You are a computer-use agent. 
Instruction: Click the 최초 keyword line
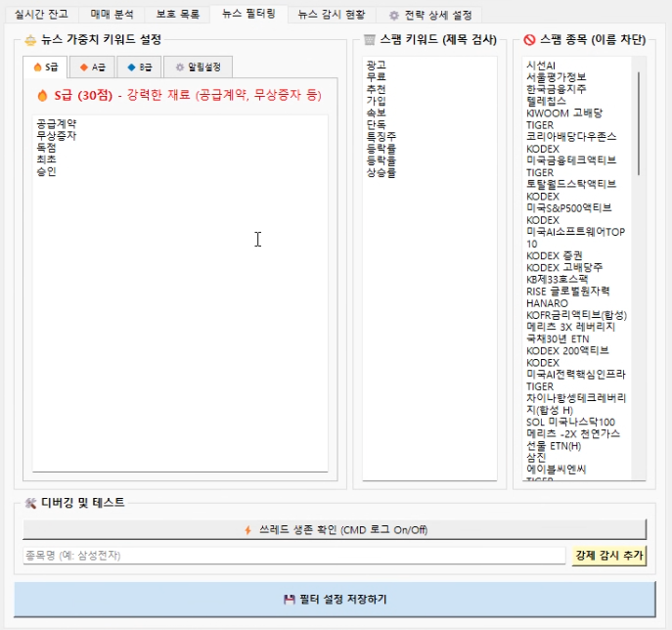[46, 159]
